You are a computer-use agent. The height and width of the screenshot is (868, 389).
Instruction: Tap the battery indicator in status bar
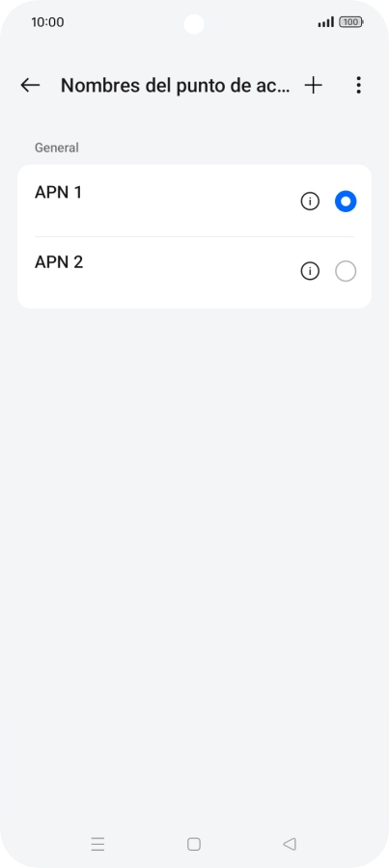[351, 22]
